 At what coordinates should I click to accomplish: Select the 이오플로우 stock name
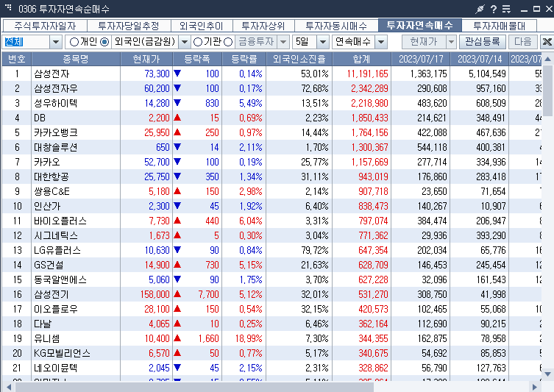tap(55, 309)
